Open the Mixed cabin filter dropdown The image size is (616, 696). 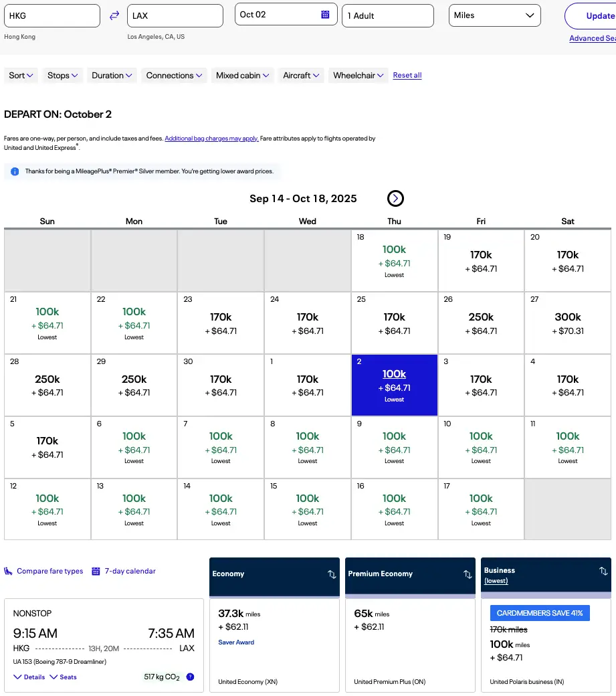(243, 76)
